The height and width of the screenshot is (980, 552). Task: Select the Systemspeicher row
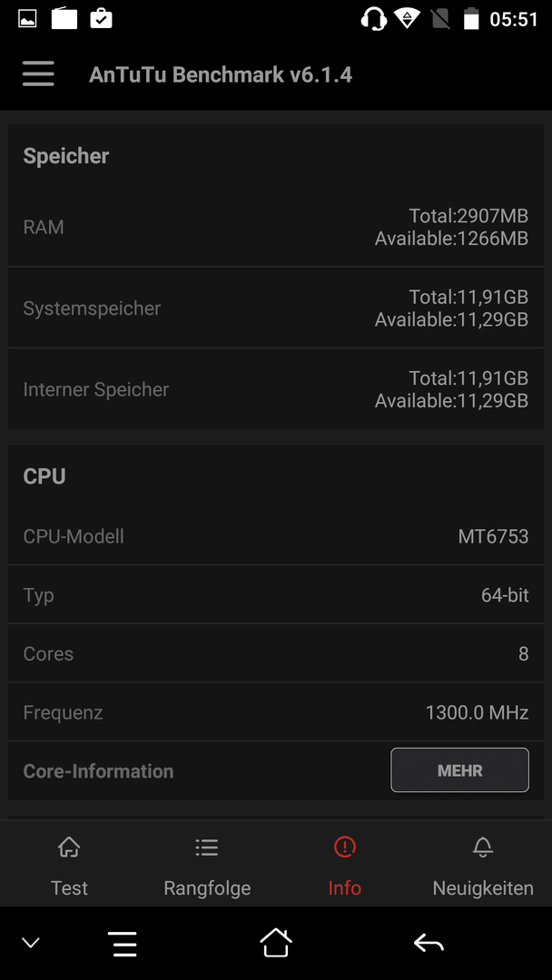[x=276, y=308]
